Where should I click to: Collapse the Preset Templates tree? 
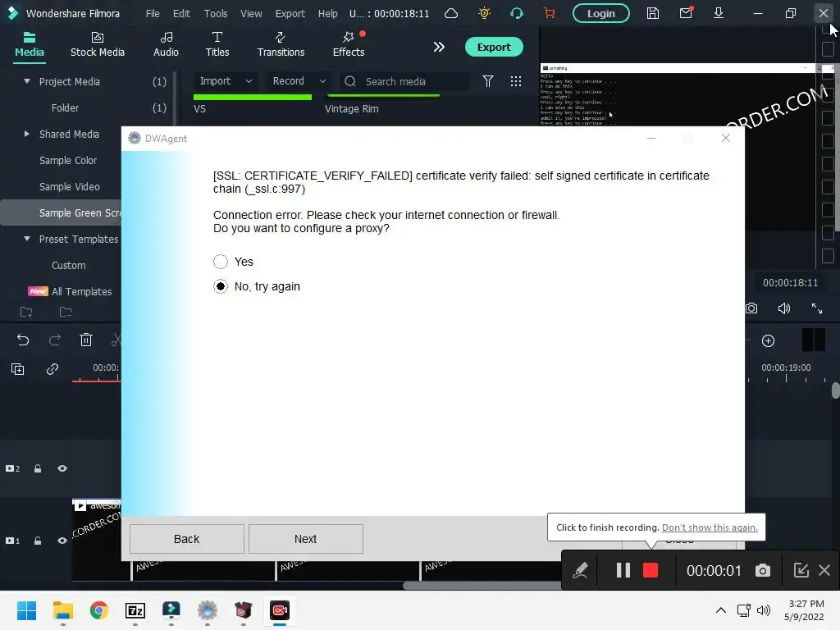point(27,239)
